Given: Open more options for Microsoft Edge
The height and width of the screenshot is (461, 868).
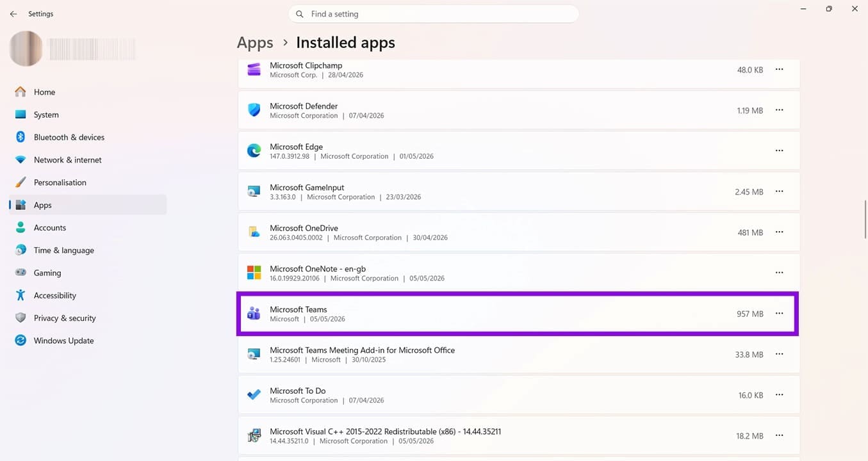Looking at the screenshot, I should 780,150.
